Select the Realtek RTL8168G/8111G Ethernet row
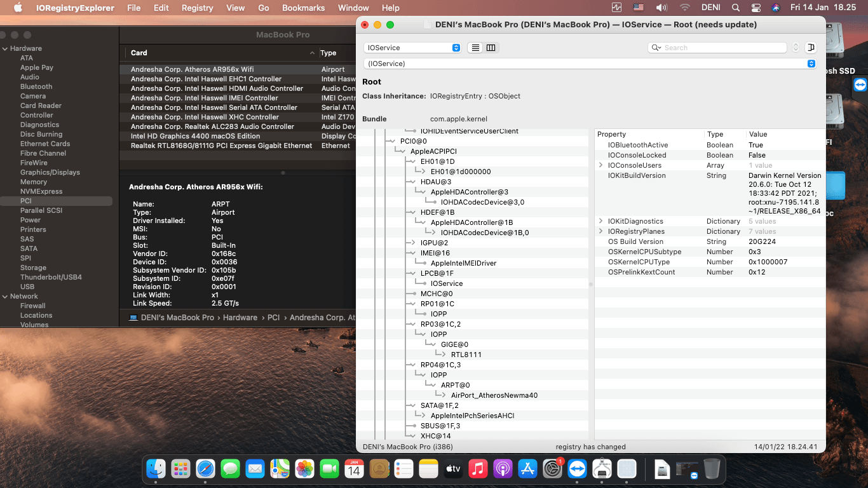 (x=238, y=146)
